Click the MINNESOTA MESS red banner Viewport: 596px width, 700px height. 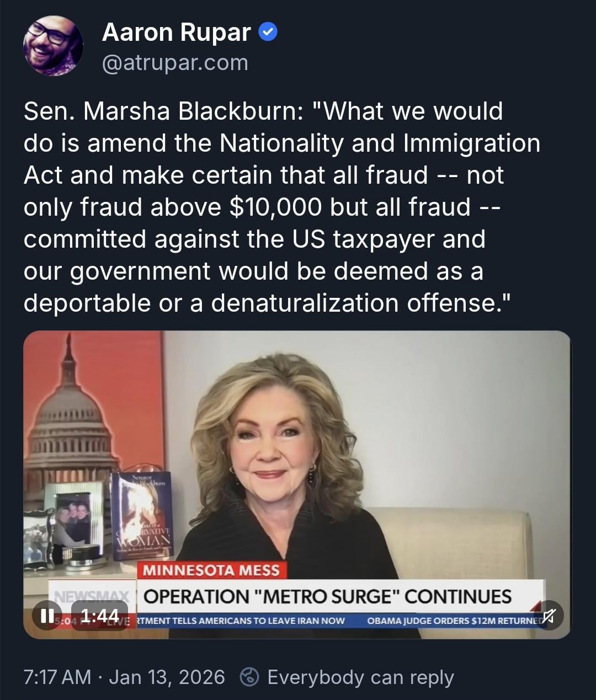click(x=212, y=570)
